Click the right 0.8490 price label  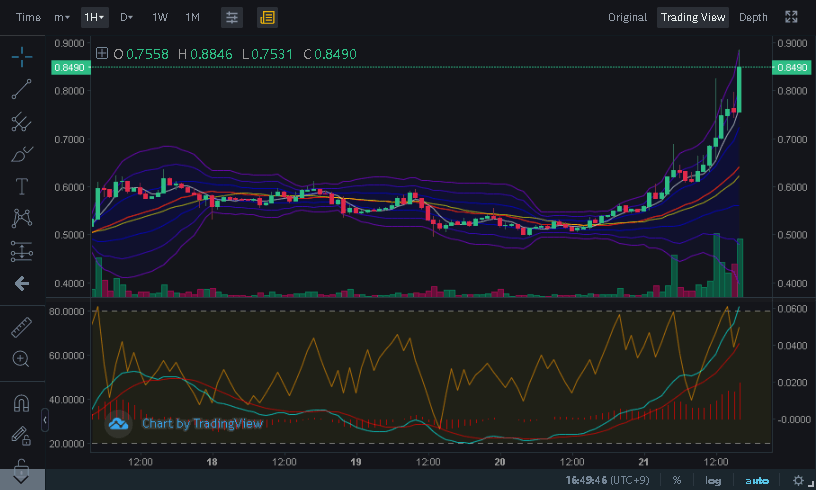[x=792, y=68]
